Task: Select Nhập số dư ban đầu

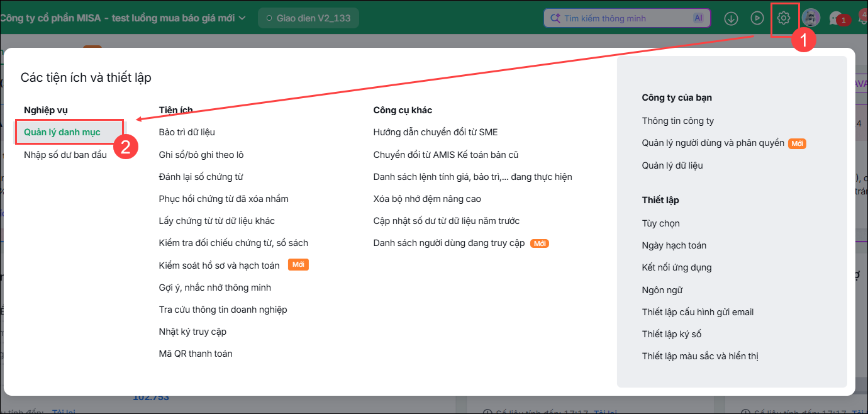Action: click(65, 154)
